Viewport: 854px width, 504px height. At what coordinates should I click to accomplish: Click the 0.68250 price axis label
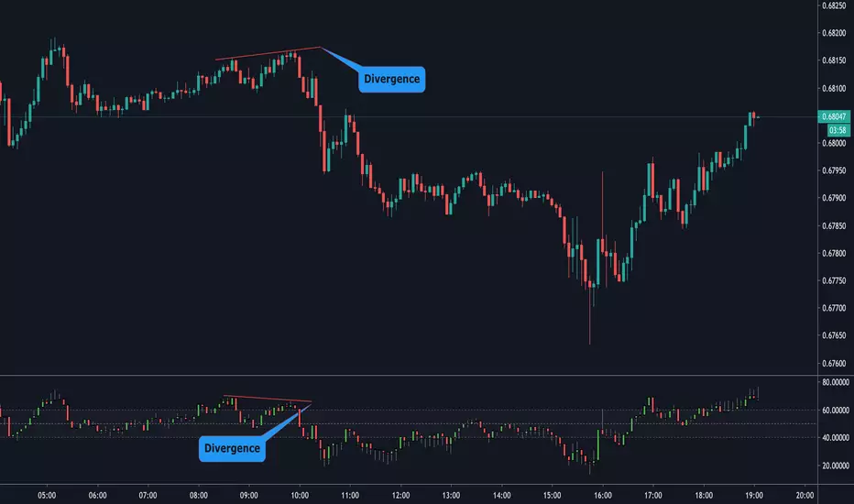835,5
